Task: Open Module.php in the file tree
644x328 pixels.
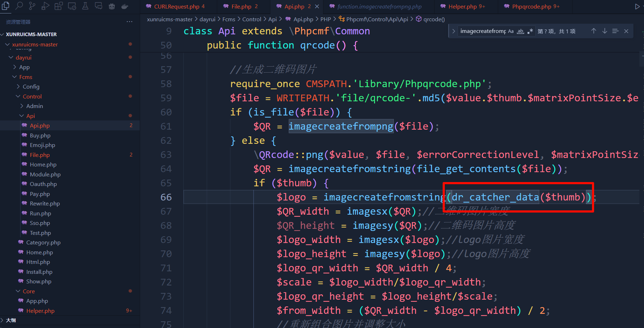Action: tap(45, 174)
